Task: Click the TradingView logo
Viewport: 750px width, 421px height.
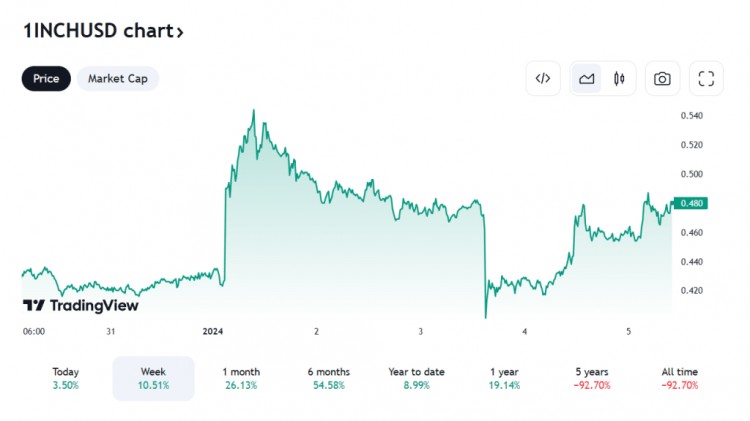Action: [81, 305]
